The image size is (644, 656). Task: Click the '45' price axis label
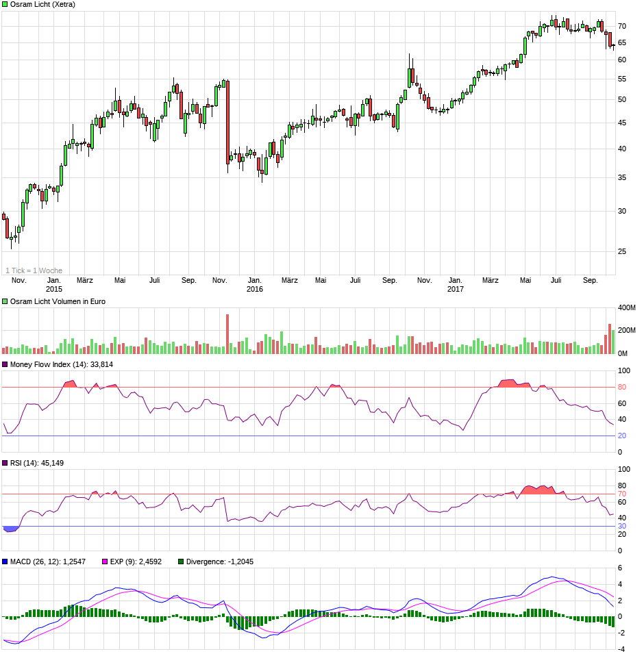coord(622,123)
